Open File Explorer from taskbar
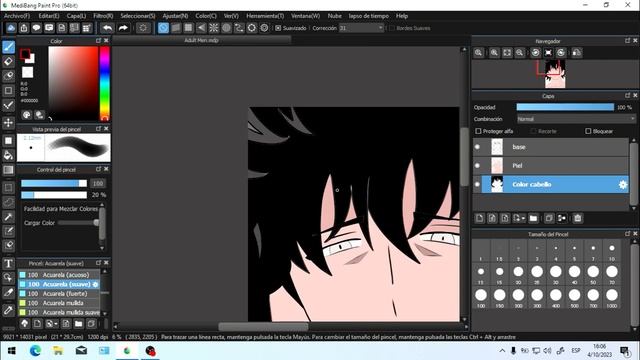Image resolution: width=640 pixels, height=360 pixels. [58, 350]
